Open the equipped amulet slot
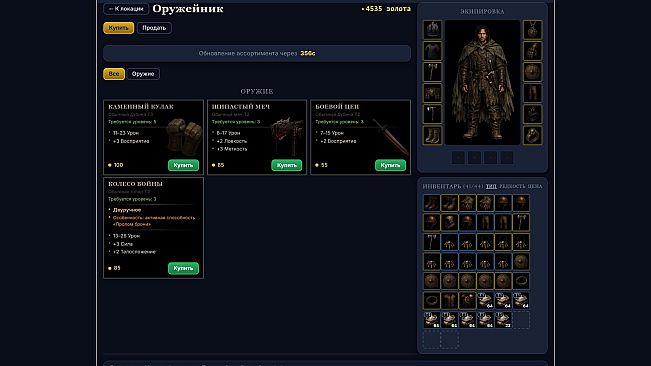 pyautogui.click(x=532, y=30)
